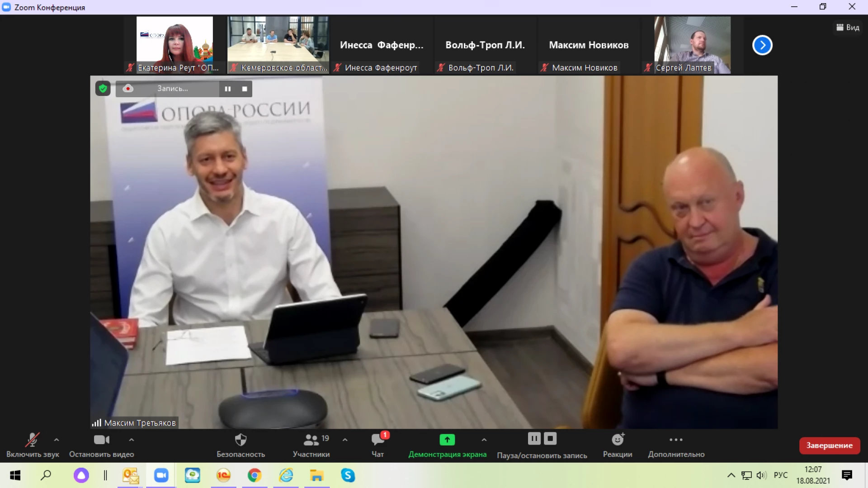Select Вольф-Троп Л.И. participant tile
Viewport: 868px width, 488px height.
point(485,45)
